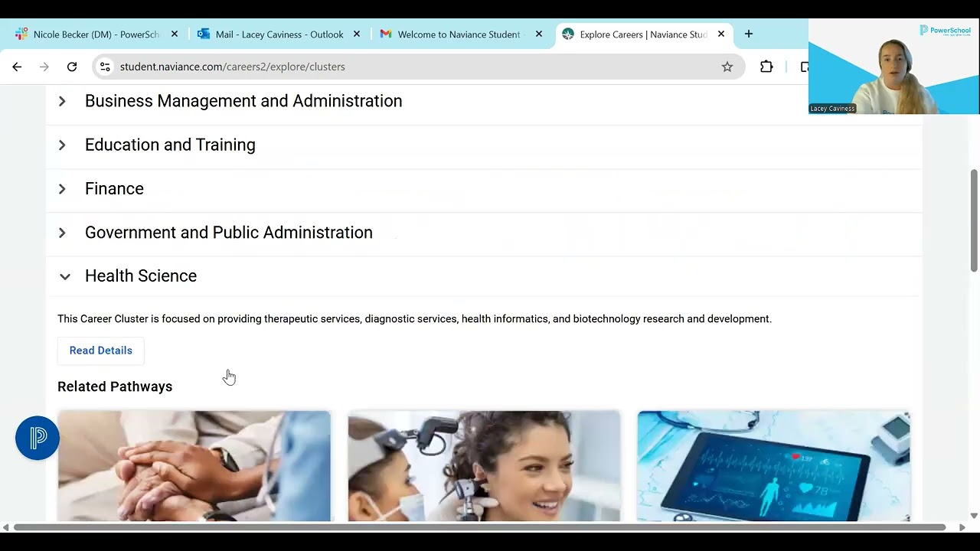Click the vertical page scrollbar thumb
The width and height of the screenshot is (980, 551).
[x=974, y=220]
